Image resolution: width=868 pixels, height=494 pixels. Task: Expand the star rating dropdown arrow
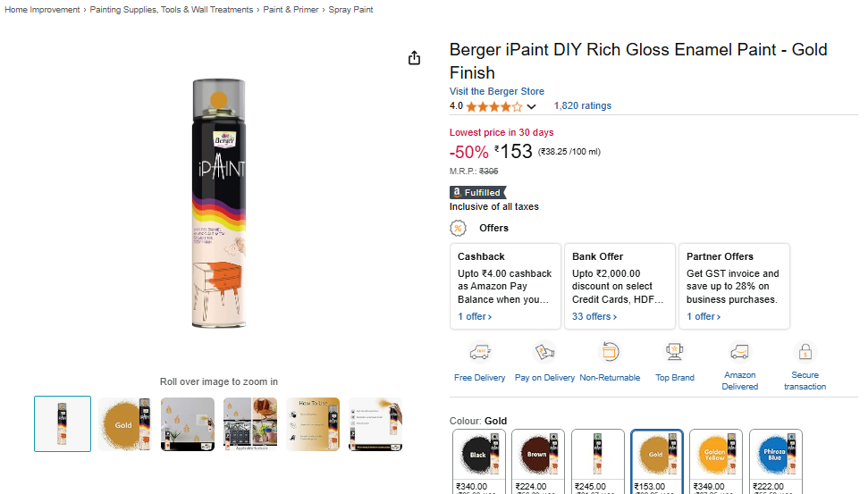pyautogui.click(x=532, y=106)
